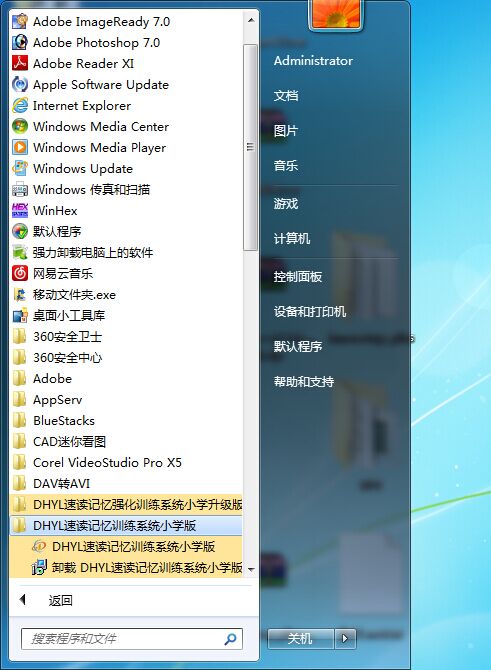Open 控制面板
Image resolution: width=491 pixels, height=670 pixels.
298,276
